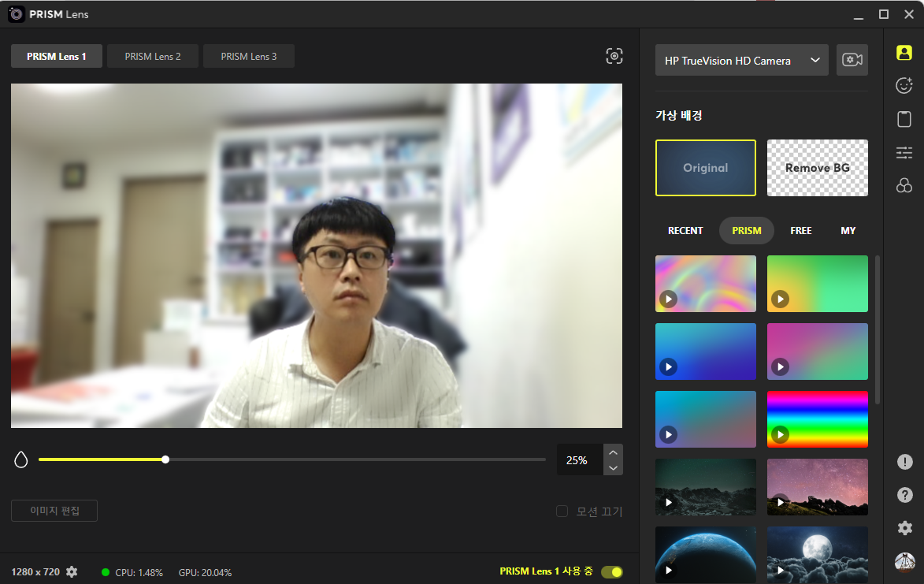Select the virtual background person icon in sidebar
The image size is (924, 584).
coord(904,53)
